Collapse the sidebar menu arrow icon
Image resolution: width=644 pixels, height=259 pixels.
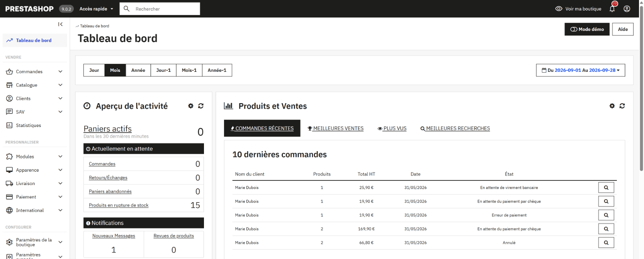click(x=60, y=24)
